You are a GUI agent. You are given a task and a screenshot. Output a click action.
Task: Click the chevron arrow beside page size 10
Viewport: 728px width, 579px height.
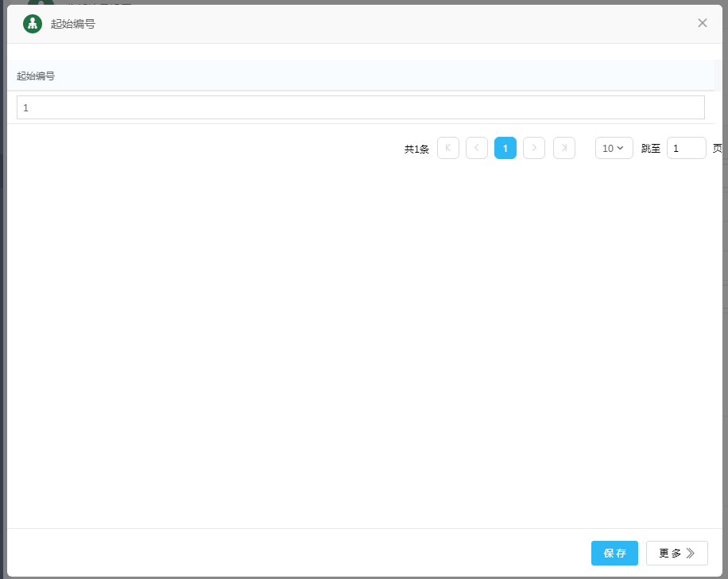point(621,148)
